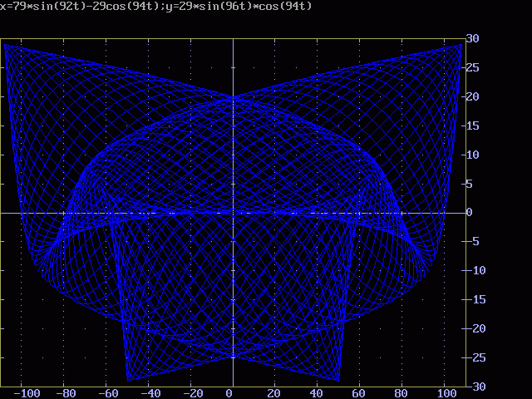Click the y-axis label -25
Viewport: 532px width, 399px height.
click(471, 358)
